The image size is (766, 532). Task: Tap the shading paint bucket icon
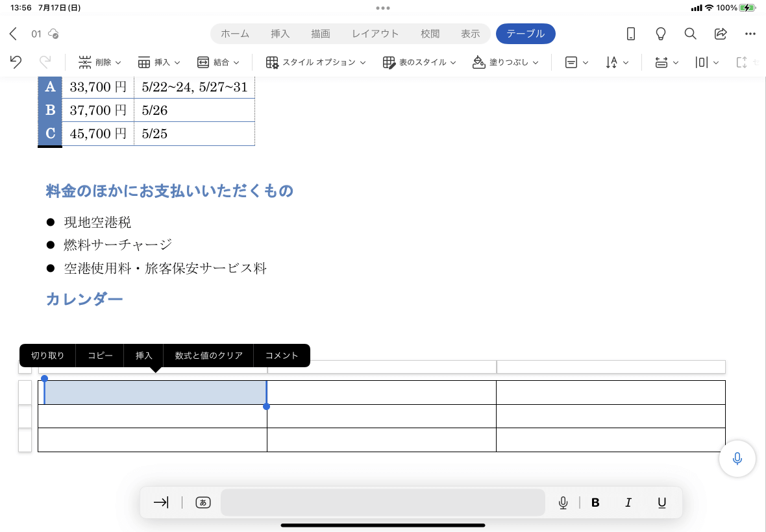point(479,62)
